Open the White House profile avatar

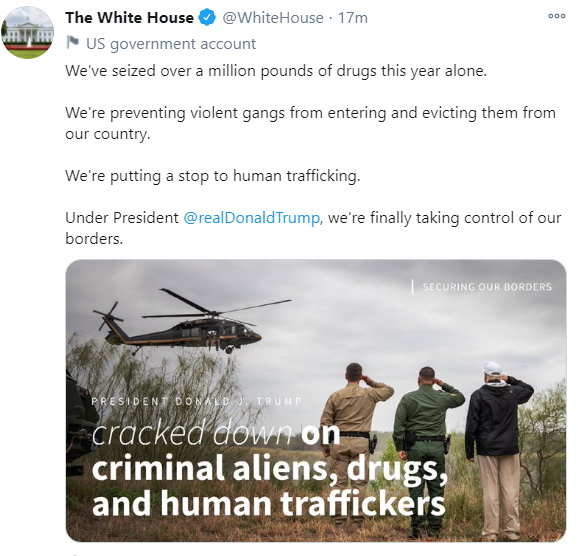click(x=28, y=32)
